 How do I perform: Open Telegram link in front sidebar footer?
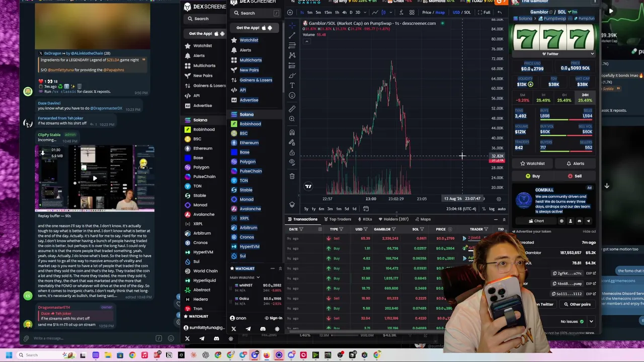[x=248, y=329]
